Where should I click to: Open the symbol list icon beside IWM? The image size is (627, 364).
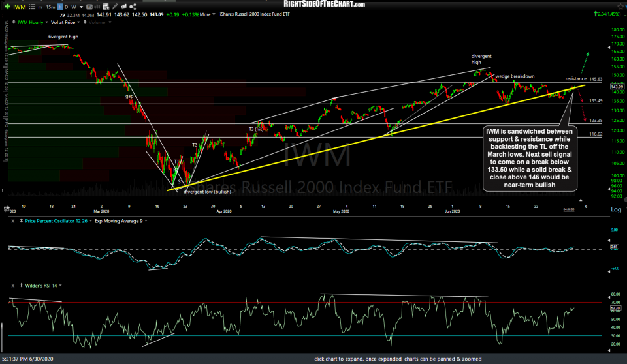tap(32, 7)
